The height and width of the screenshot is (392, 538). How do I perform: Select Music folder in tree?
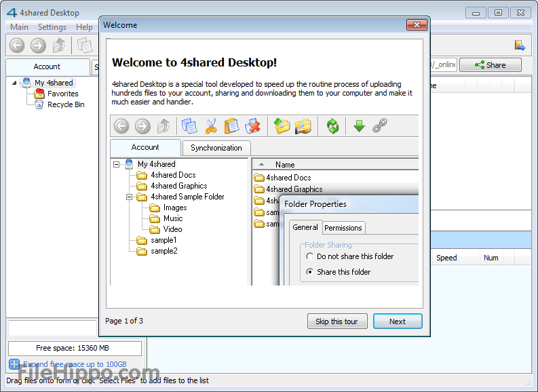(173, 218)
